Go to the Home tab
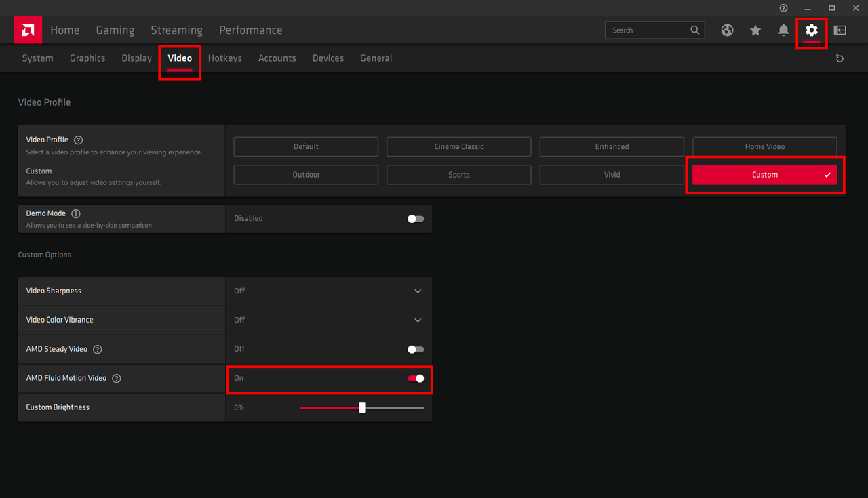 (x=64, y=30)
